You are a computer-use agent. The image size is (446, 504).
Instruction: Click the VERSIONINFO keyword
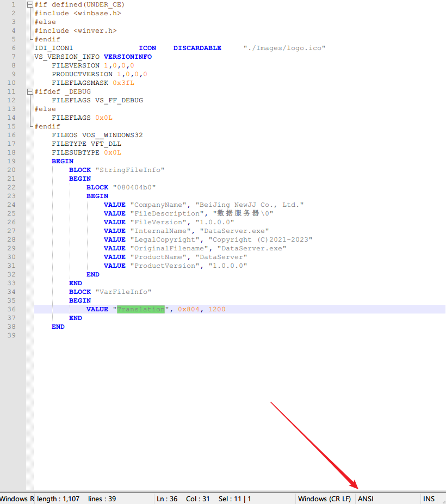click(x=127, y=57)
